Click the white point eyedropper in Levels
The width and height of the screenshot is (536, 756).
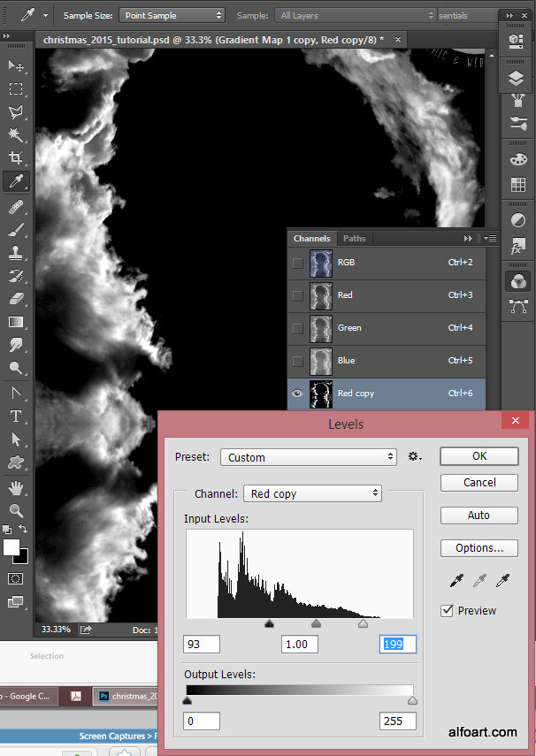(503, 581)
